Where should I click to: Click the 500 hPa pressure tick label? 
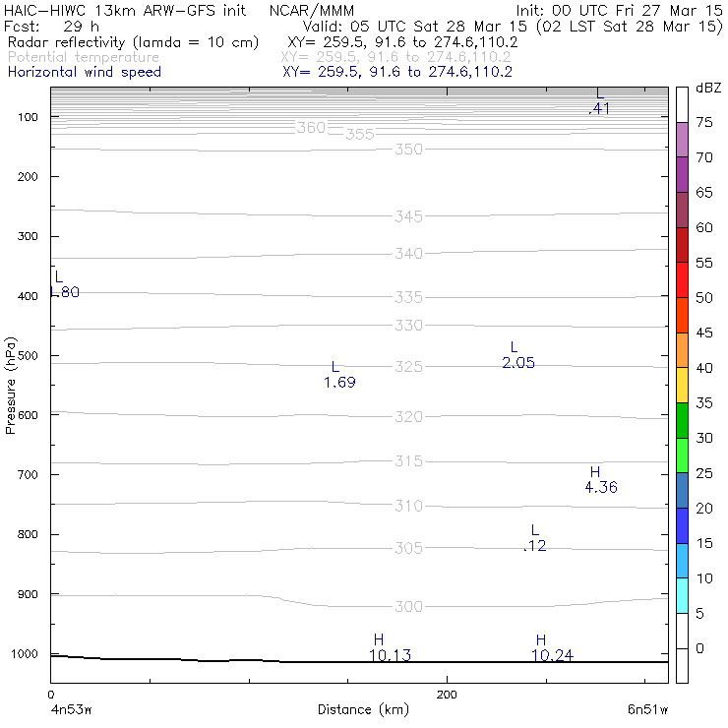point(28,356)
